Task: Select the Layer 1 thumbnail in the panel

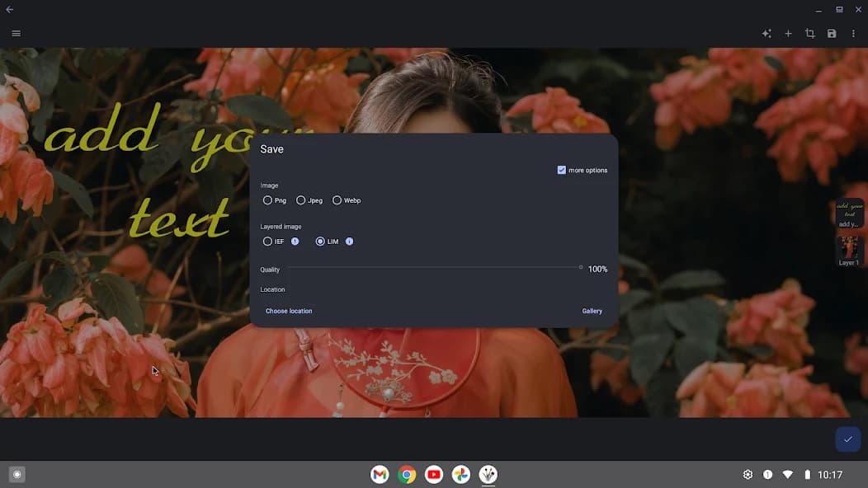Action: coord(849,250)
